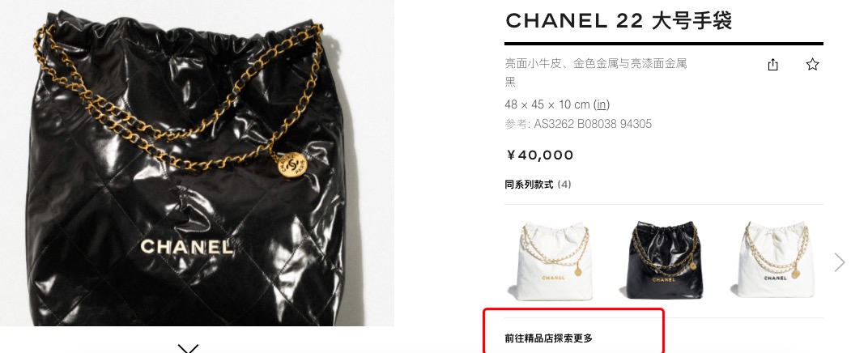Click the white CHANEL lettering on the main image
This screenshot has width=868, height=353.
(x=186, y=247)
